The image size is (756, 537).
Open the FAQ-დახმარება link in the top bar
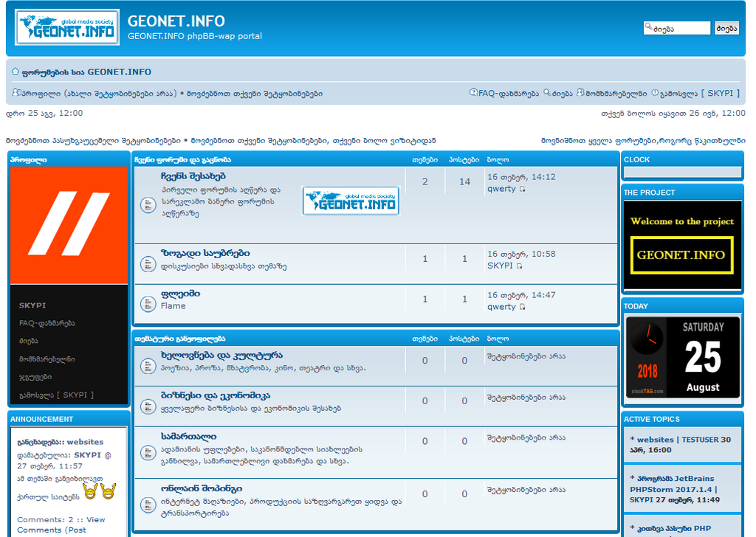coord(508,94)
